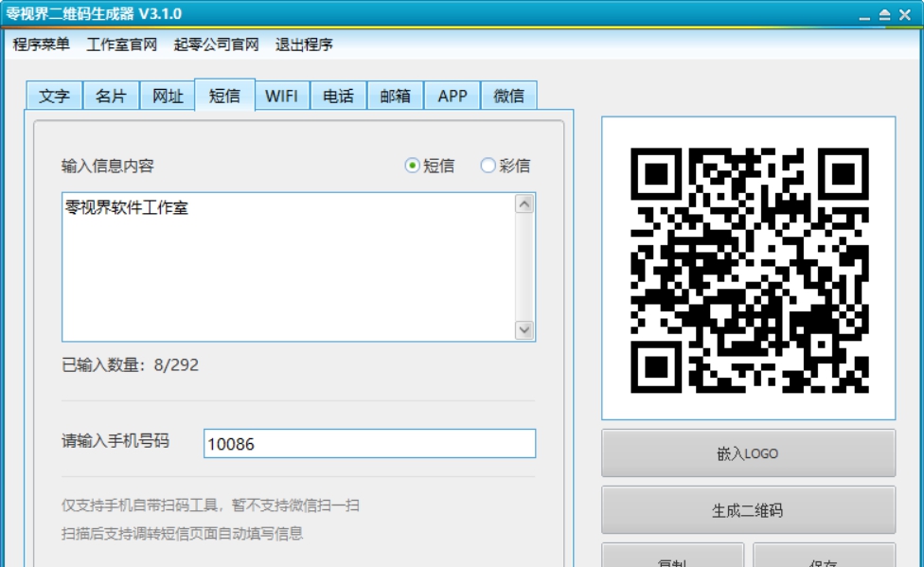Click the hint 扫描后支持调转短信页面 text
924x567 pixels.
pyautogui.click(x=182, y=534)
